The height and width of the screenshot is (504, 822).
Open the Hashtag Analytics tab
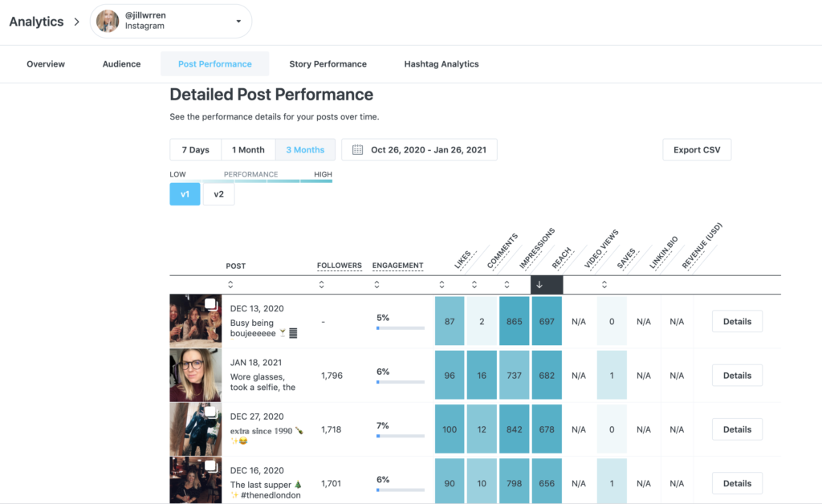pyautogui.click(x=441, y=64)
